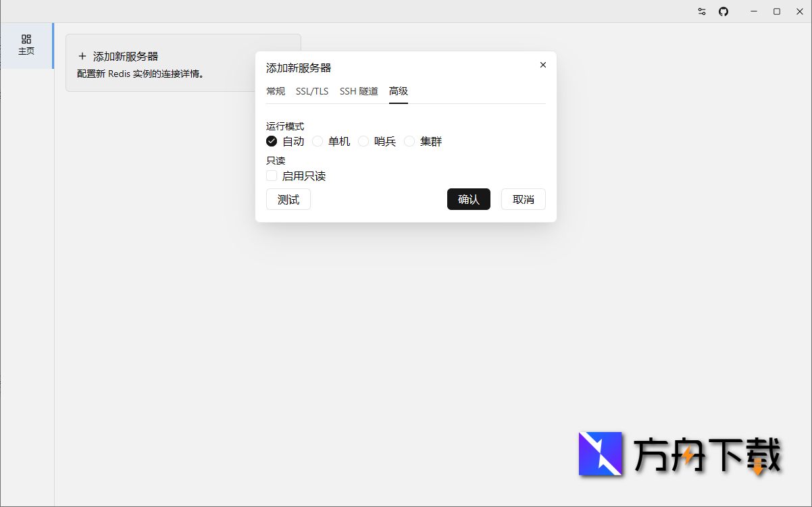This screenshot has width=812, height=507.
Task: Switch to the SSL/TLS tab
Action: click(x=311, y=90)
